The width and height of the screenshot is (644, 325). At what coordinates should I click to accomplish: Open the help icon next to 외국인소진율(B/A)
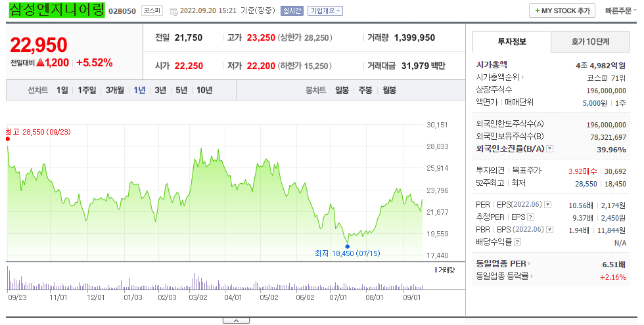[550, 149]
